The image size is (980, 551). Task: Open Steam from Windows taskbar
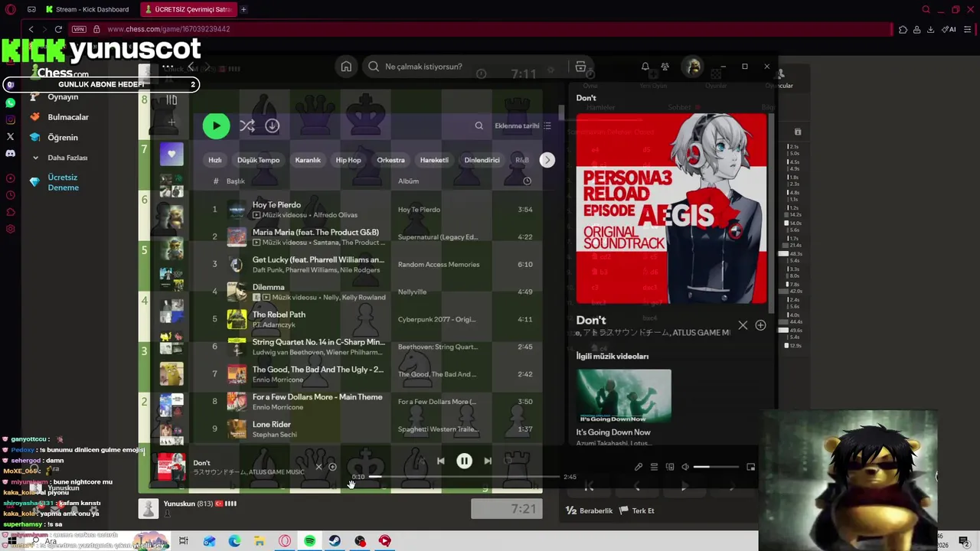coord(335,541)
